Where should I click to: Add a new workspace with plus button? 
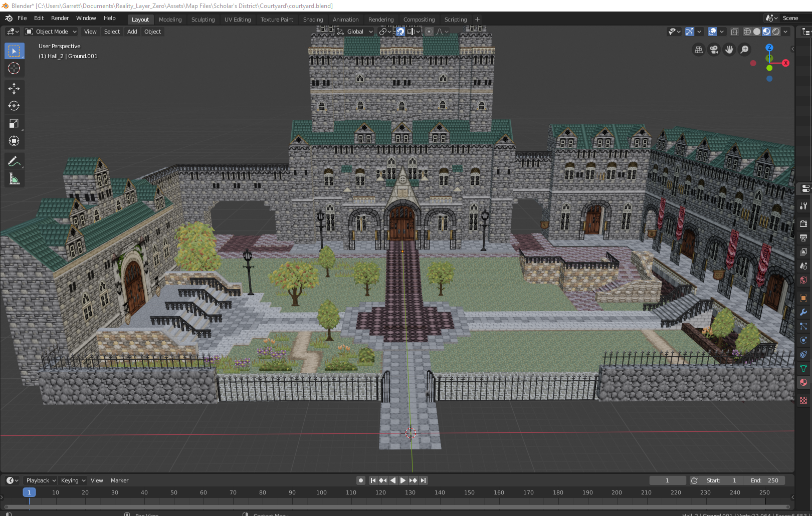[477, 20]
